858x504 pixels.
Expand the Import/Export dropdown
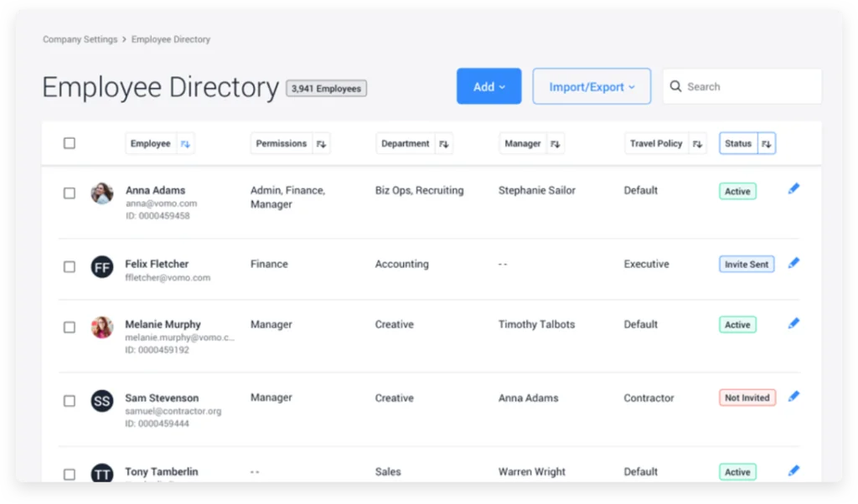coord(592,86)
